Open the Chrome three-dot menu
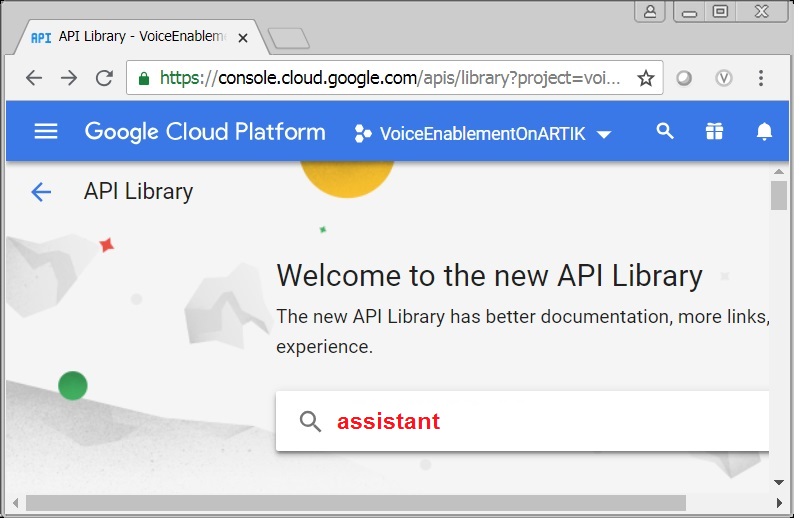This screenshot has height=521, width=805. pyautogui.click(x=761, y=78)
